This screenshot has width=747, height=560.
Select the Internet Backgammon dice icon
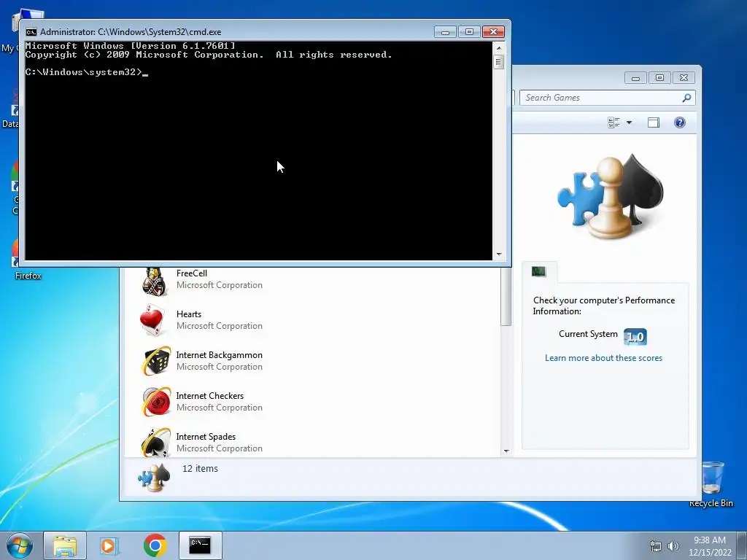point(156,360)
